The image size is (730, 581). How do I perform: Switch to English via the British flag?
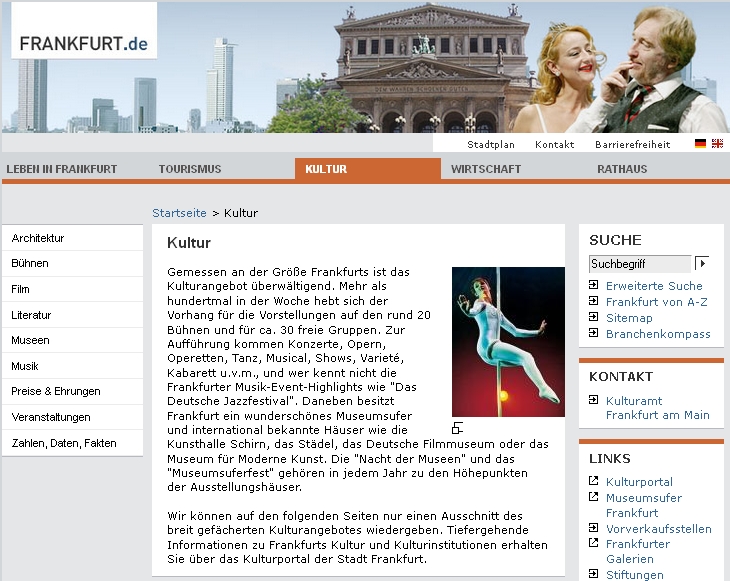tap(717, 144)
